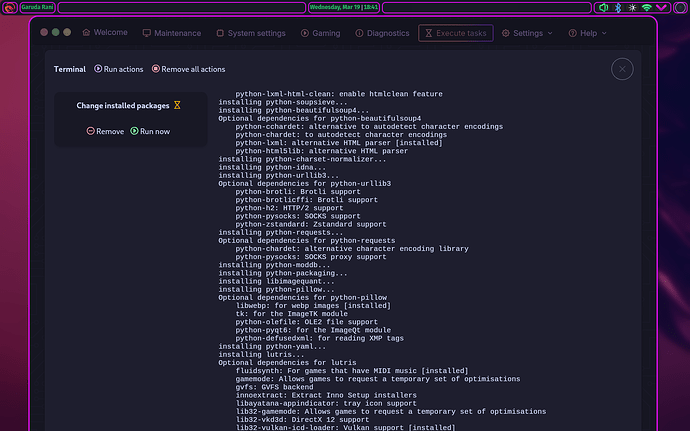690x431 pixels.
Task: Click the volume speaker tray icon
Action: pyautogui.click(x=604, y=7)
